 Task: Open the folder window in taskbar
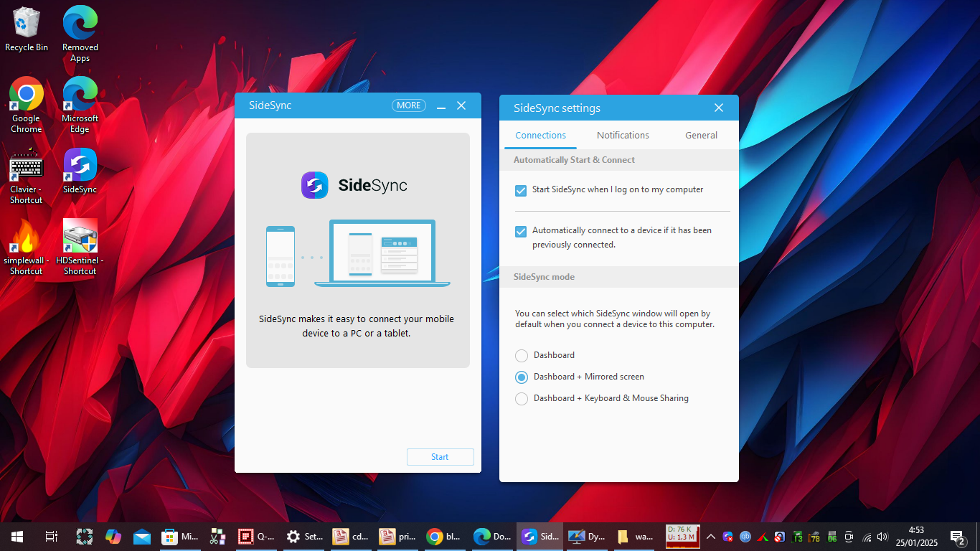coord(636,536)
